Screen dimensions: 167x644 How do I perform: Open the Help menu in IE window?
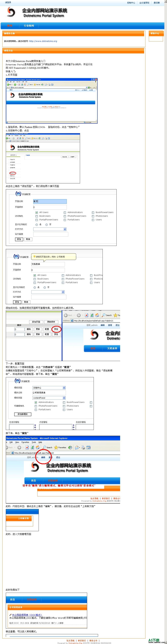pyautogui.click(x=40, y=442)
